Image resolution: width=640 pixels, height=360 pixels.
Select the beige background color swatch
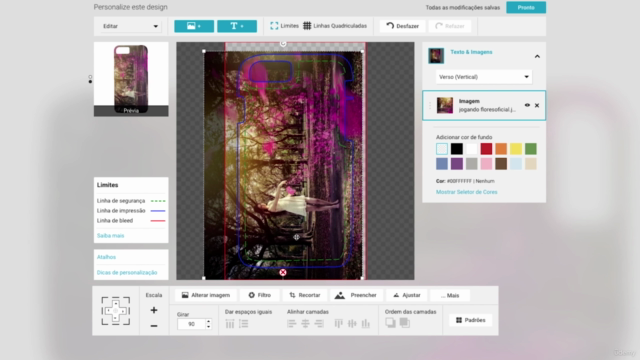pos(531,164)
